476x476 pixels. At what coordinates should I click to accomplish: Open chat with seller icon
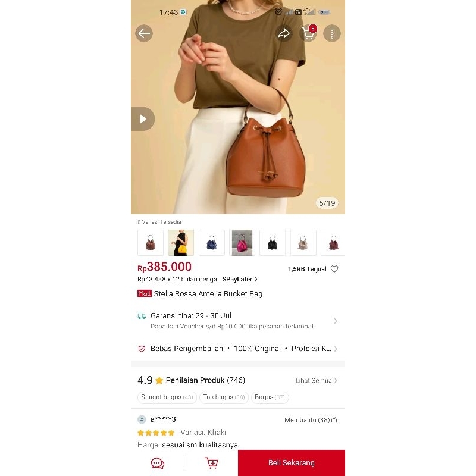pos(158,464)
